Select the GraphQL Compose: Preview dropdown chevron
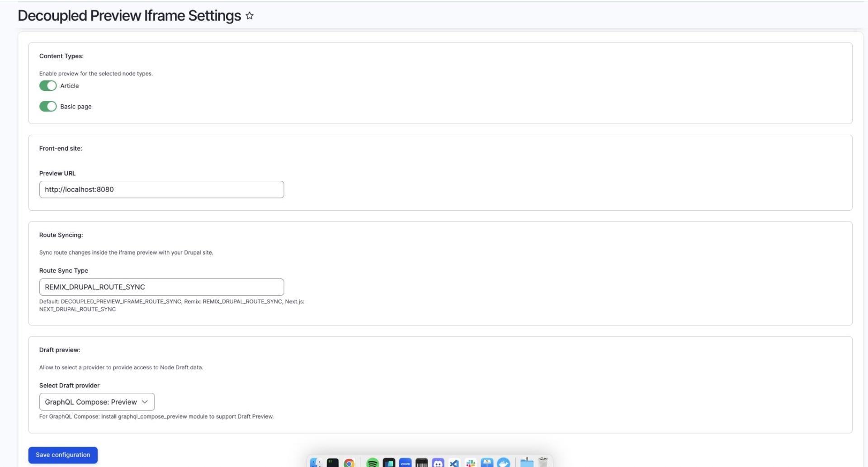868x467 pixels. click(x=145, y=402)
